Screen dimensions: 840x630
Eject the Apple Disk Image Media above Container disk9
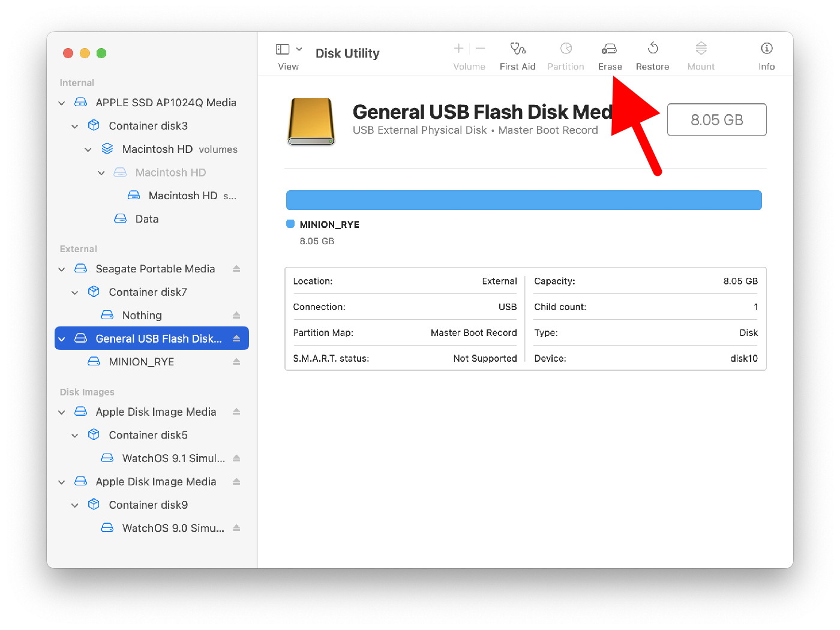236,482
